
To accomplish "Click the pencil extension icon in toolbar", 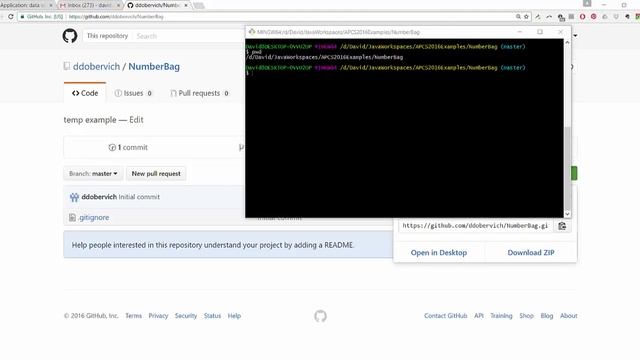I will 538,17.
